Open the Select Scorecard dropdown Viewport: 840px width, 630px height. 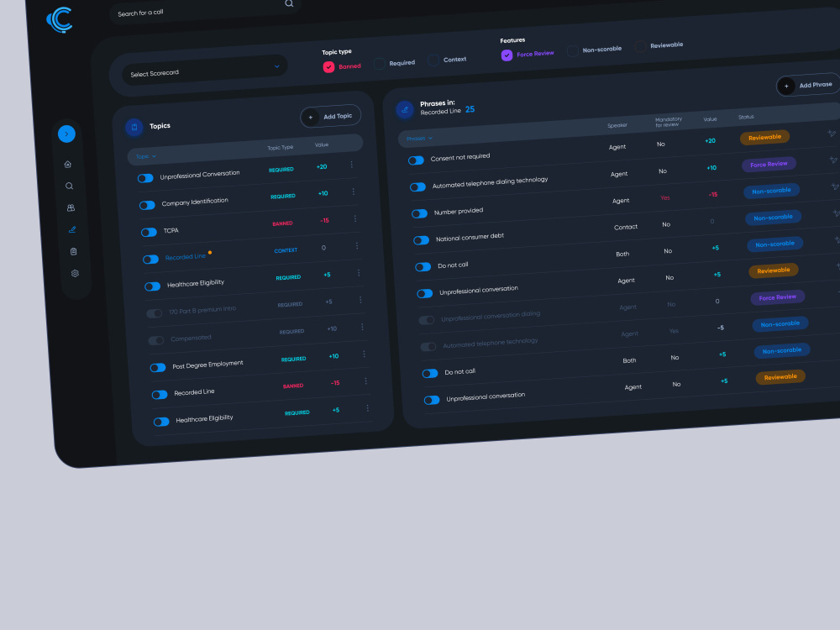[205, 71]
